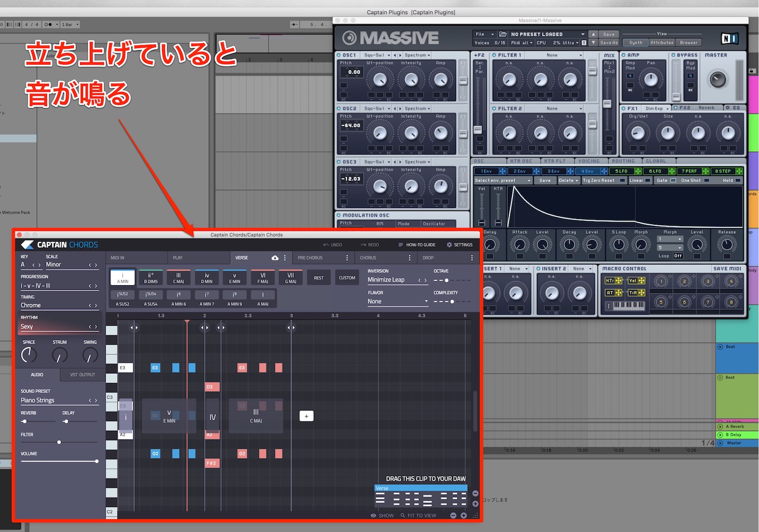Viewport: 759px width, 532px height.
Task: Toggle the Bypass section on
Action: (x=674, y=55)
